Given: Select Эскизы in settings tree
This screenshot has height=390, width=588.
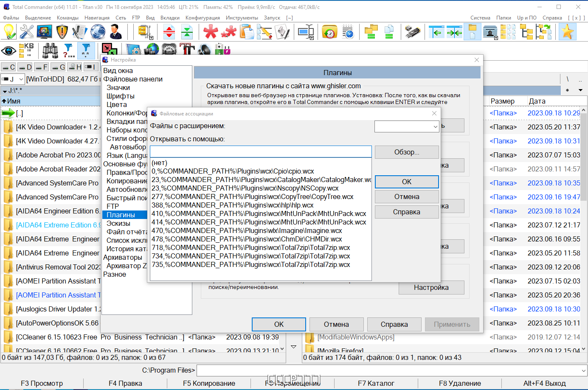Looking at the screenshot, I should point(118,223).
